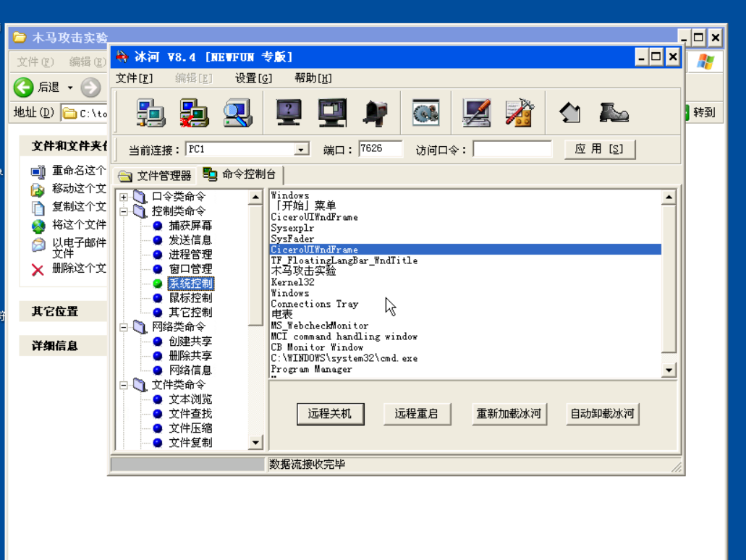
Task: Click the hammer and blocks tool icon
Action: (520, 113)
